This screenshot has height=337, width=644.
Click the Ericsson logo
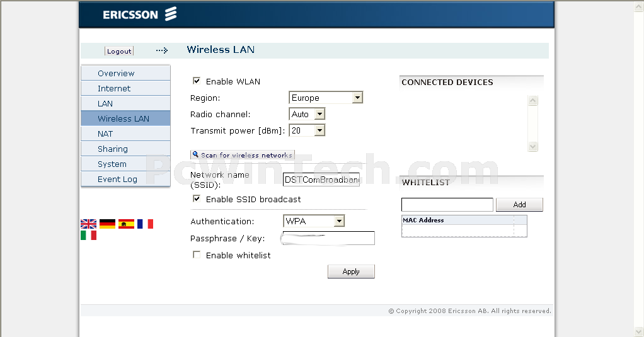(x=140, y=14)
